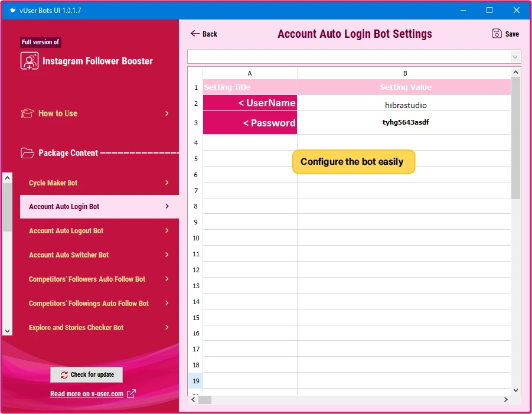Click the vertical scrollbar thumb of settings grid
Screen dimensions: 532x414
[x=515, y=138]
